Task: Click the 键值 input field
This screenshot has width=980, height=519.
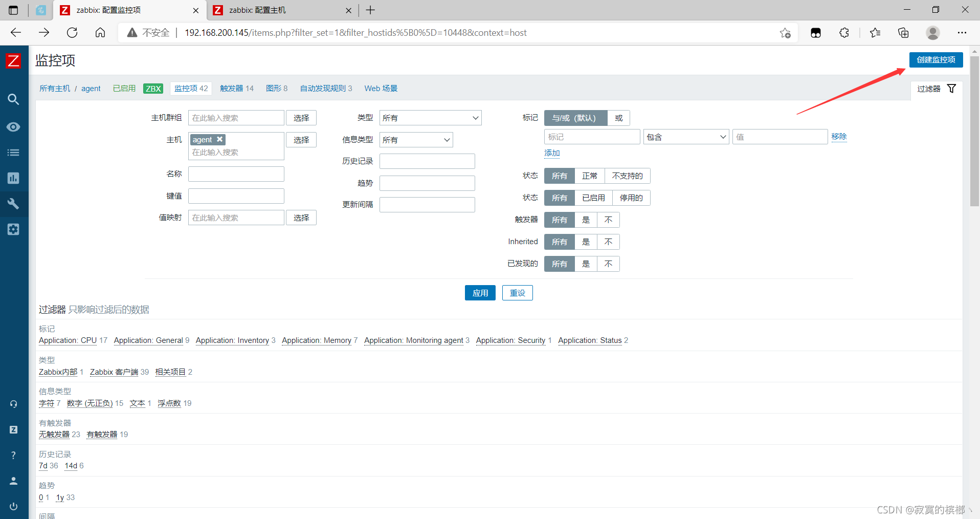Action: [236, 196]
